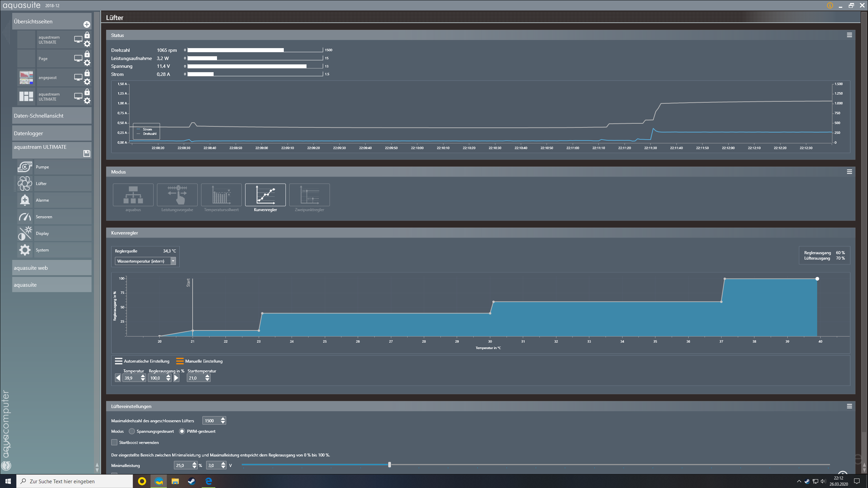Select the Kurvenregler mode icon
868x488 pixels.
(265, 195)
